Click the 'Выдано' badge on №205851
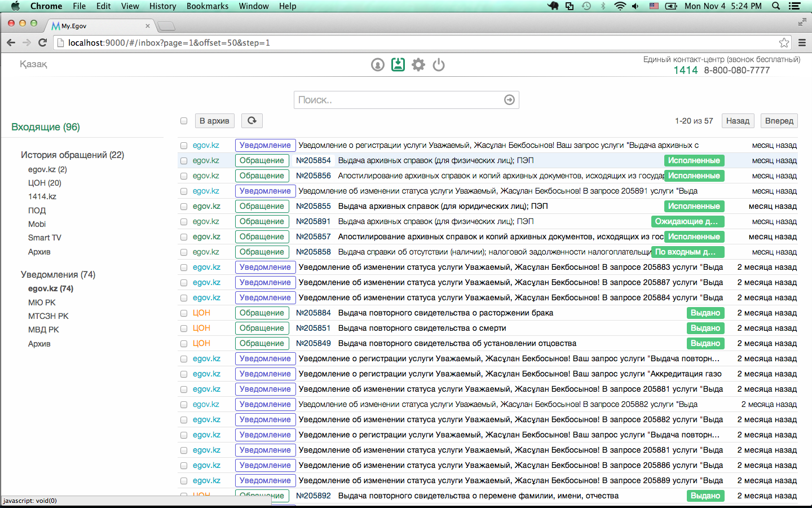Screen dimensions: 812x508 click(705, 329)
